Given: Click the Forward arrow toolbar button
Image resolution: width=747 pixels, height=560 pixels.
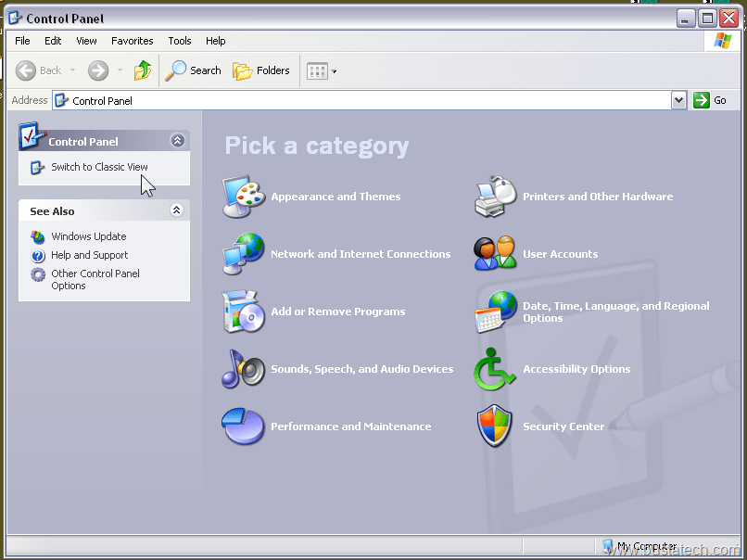Looking at the screenshot, I should coord(98,70).
